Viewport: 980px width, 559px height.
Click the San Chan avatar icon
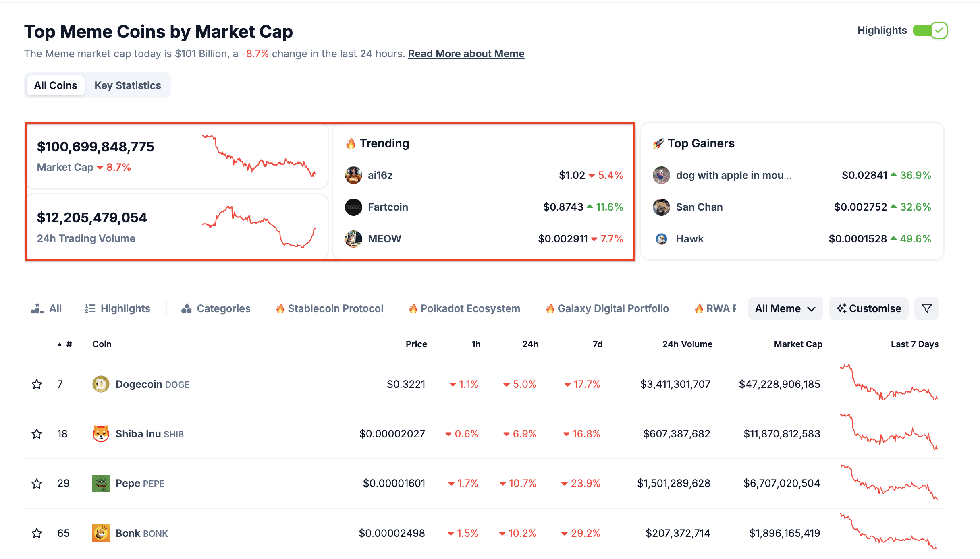661,207
